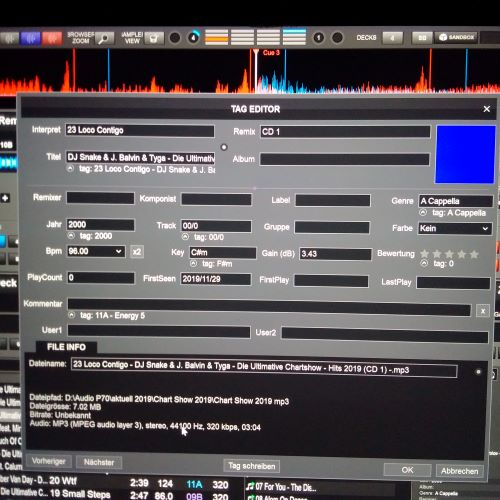The image size is (500, 500).
Task: Click the dark round knob before DECKS
Action: [x=337, y=38]
